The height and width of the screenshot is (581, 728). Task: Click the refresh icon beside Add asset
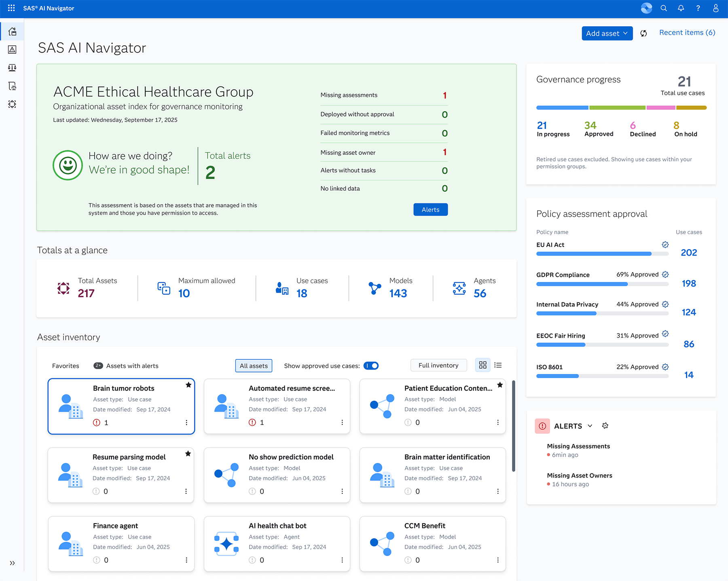tap(643, 33)
